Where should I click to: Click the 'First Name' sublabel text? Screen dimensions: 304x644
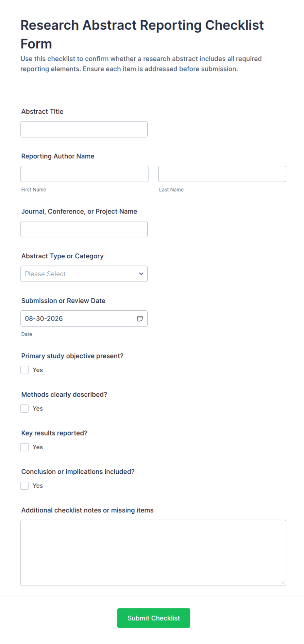pyautogui.click(x=34, y=190)
